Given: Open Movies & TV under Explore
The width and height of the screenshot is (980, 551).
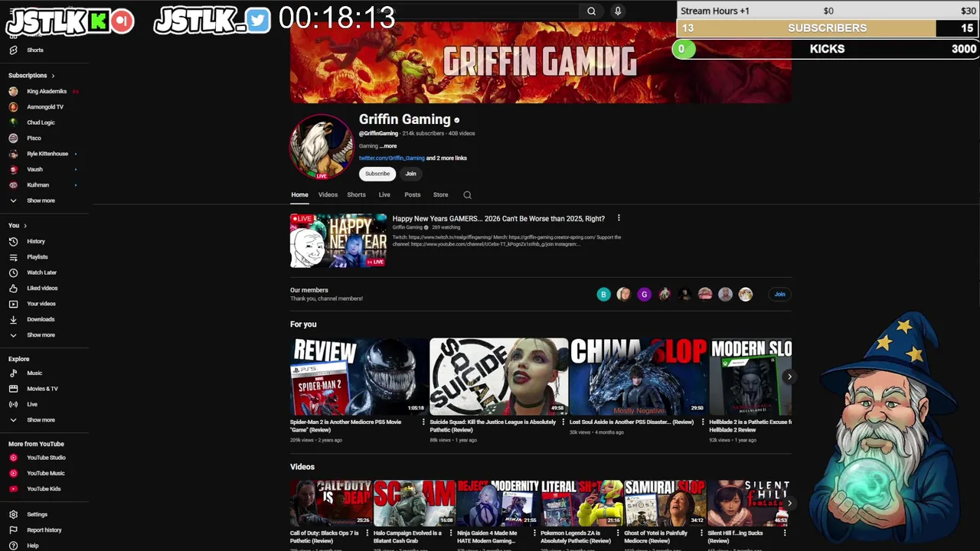Looking at the screenshot, I should (x=42, y=389).
